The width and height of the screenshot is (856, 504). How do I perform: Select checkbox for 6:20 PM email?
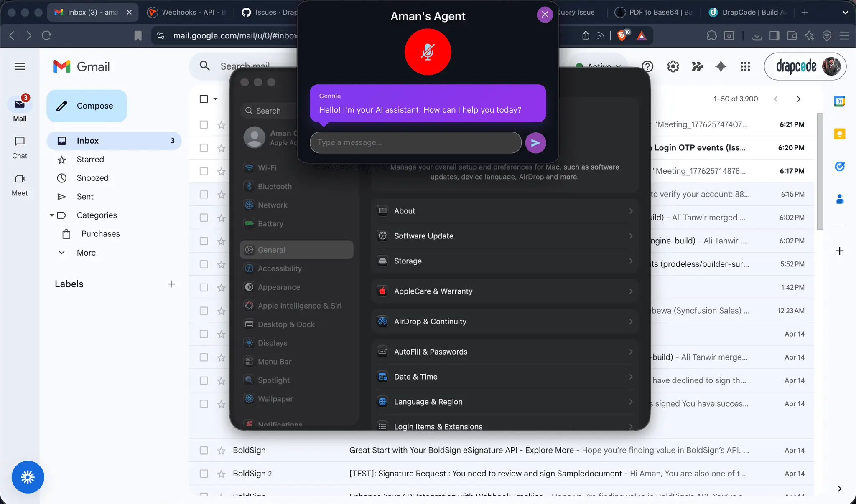204,148
